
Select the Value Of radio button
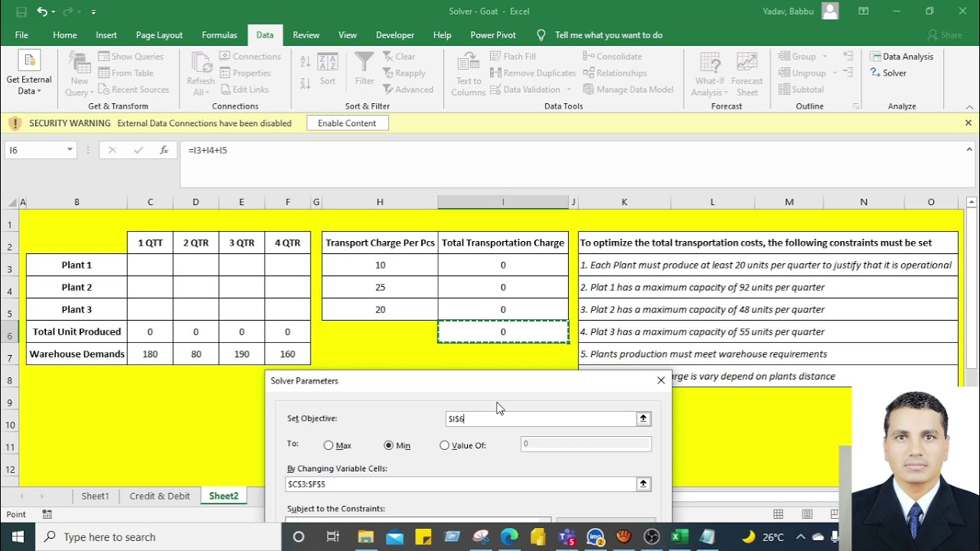(x=445, y=445)
